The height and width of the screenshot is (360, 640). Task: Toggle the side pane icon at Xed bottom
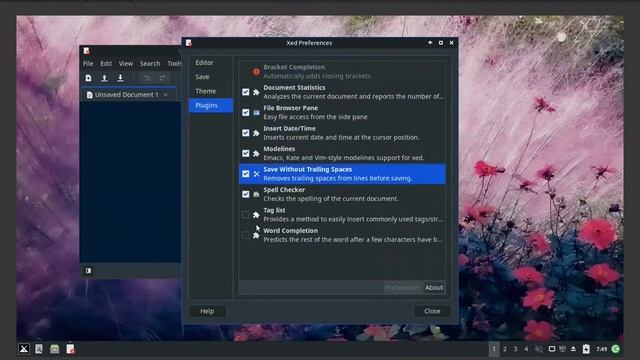[x=89, y=271]
